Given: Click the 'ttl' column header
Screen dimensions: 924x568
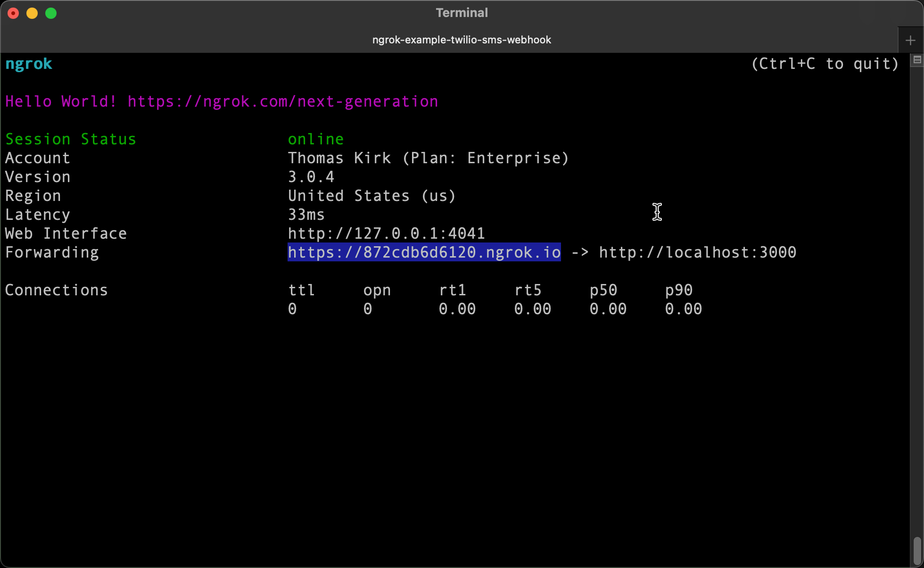Looking at the screenshot, I should (302, 290).
